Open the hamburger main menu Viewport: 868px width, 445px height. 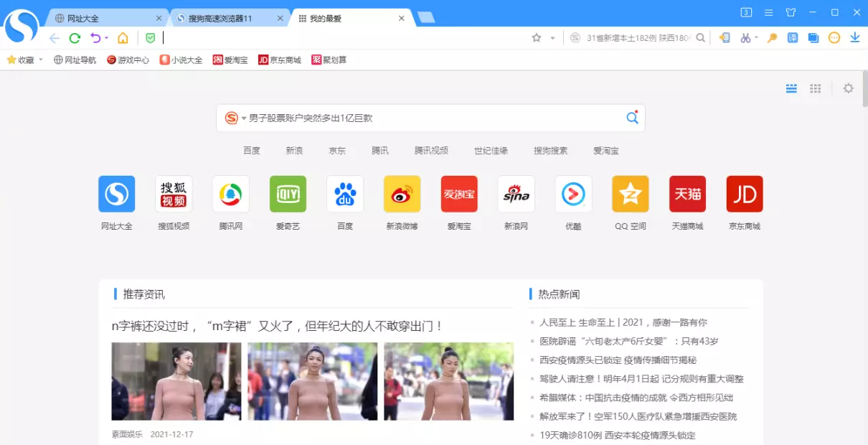tap(768, 12)
